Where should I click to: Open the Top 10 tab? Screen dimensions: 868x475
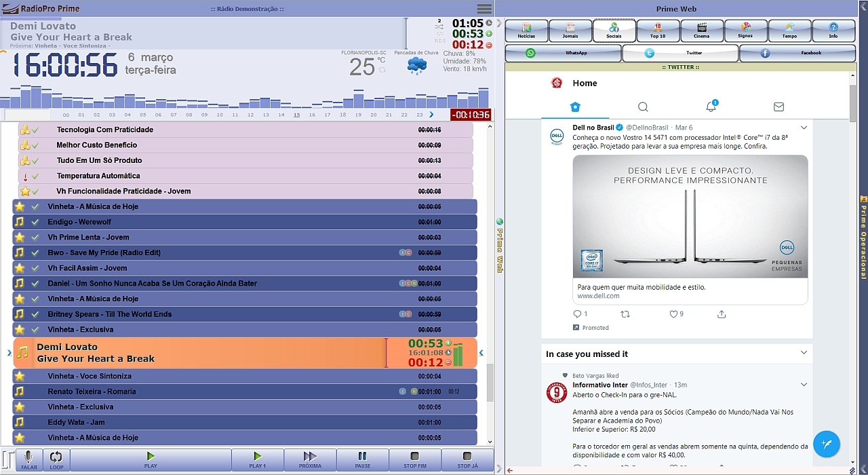point(658,31)
